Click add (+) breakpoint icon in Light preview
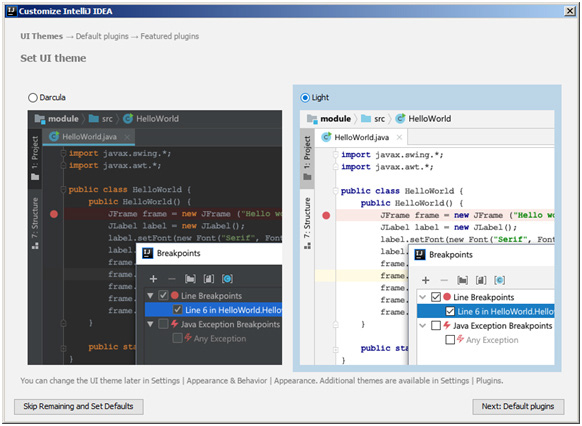 click(426, 280)
